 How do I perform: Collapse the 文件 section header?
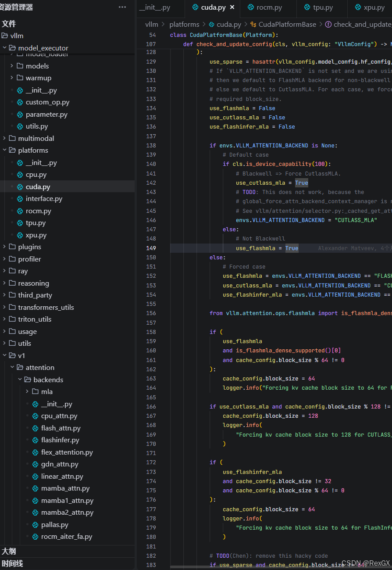[x=9, y=24]
